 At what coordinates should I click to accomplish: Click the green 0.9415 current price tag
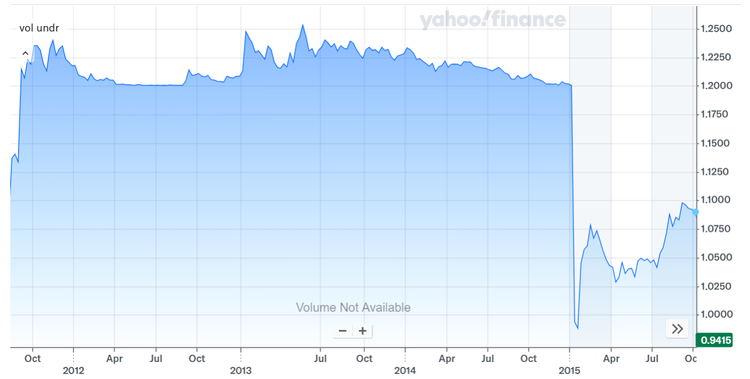tap(714, 340)
